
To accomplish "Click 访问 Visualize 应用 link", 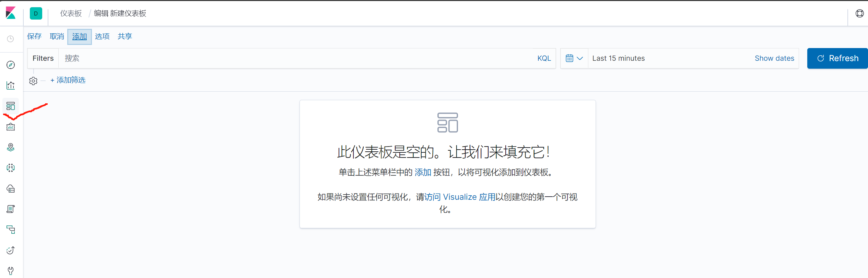I will point(460,197).
